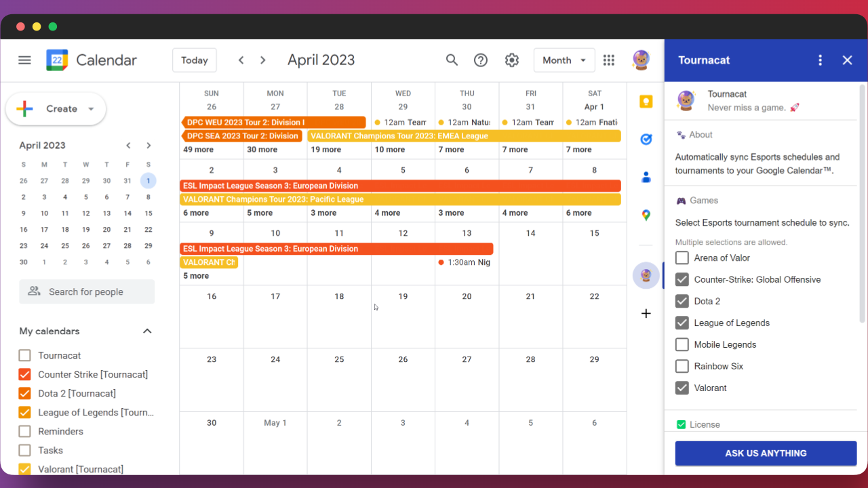This screenshot has height=488, width=868.
Task: Click the About section heading
Action: 701,135
